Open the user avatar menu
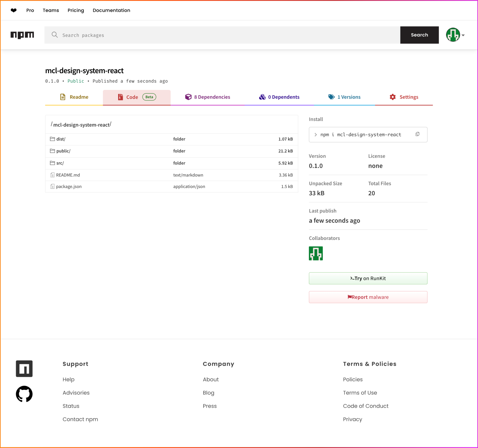The width and height of the screenshot is (478, 448). 453,35
